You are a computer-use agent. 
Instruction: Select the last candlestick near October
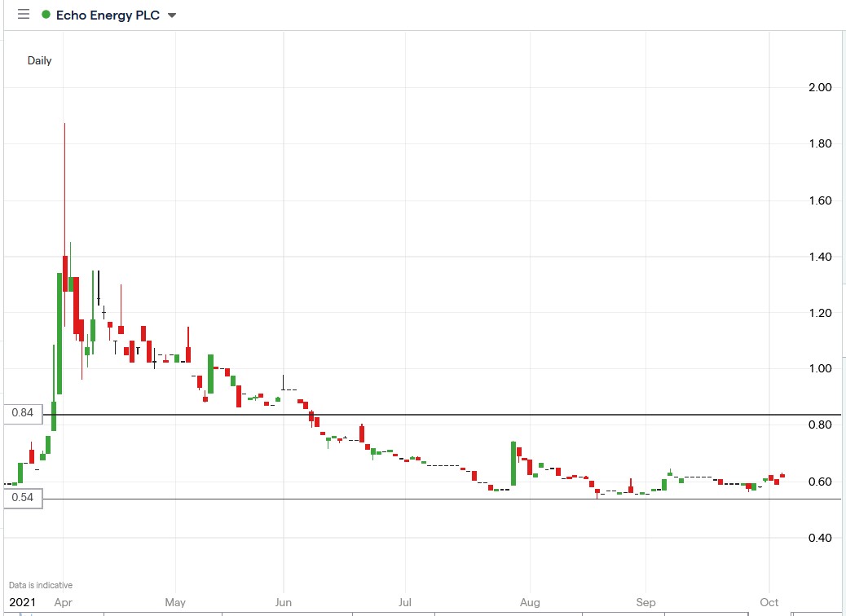(x=782, y=474)
